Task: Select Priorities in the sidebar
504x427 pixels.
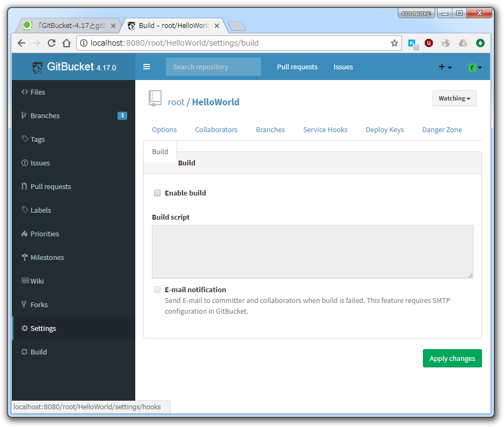Action: point(46,234)
